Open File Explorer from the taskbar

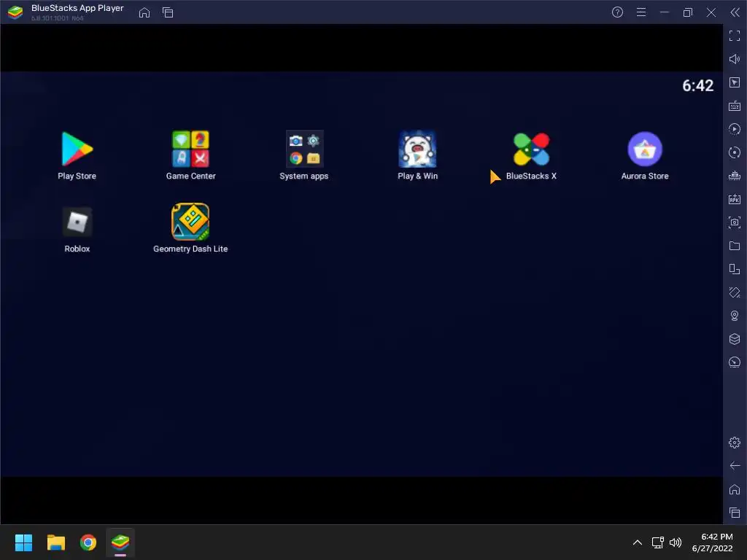[x=55, y=542]
